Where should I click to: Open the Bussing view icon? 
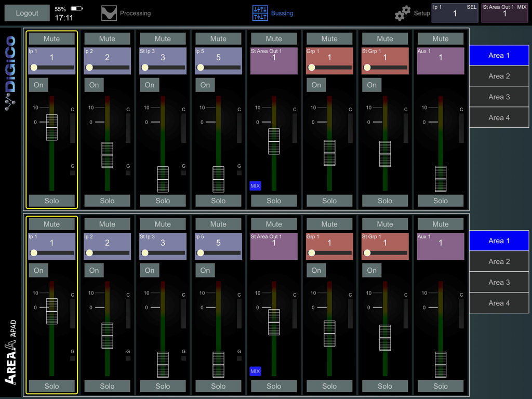[x=259, y=12]
